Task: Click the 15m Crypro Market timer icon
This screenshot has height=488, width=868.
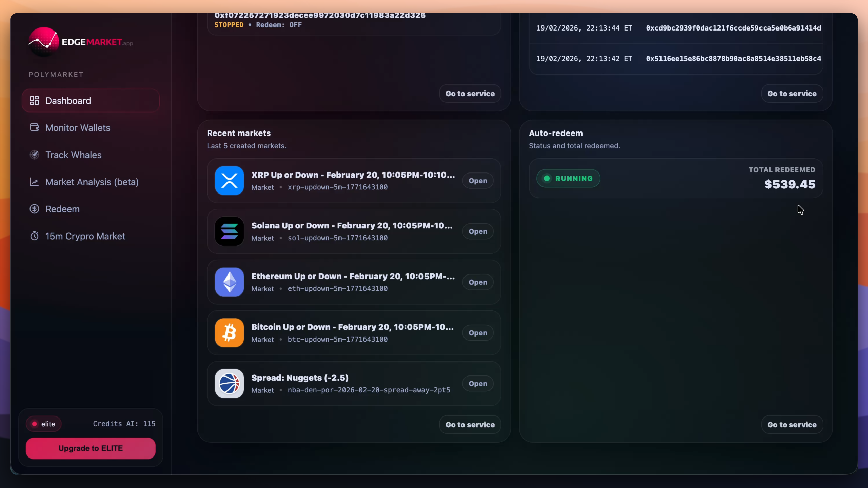Action: click(x=34, y=236)
